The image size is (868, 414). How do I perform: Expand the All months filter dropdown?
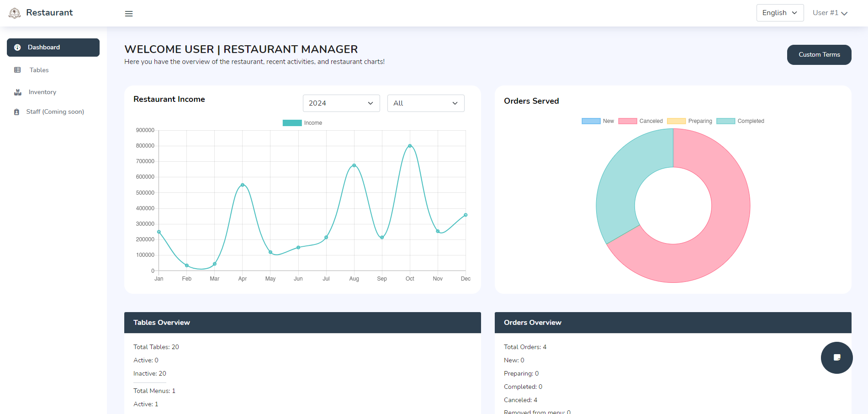(x=425, y=103)
